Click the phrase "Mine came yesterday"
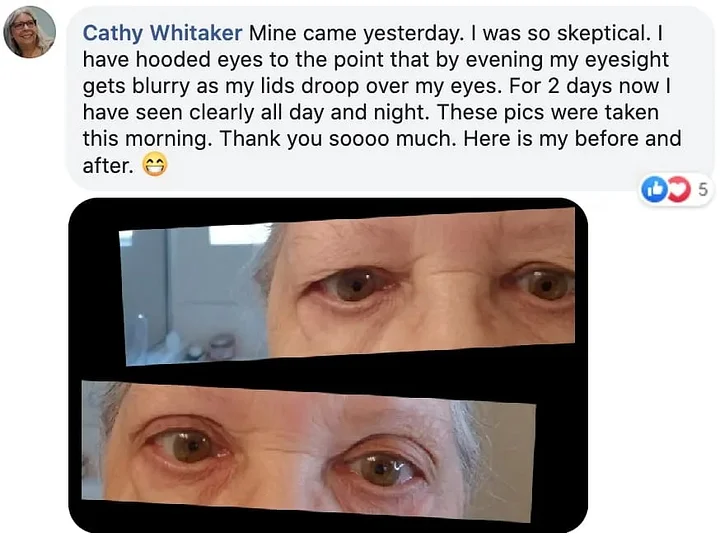Screen dimensions: 720x537 355,33
